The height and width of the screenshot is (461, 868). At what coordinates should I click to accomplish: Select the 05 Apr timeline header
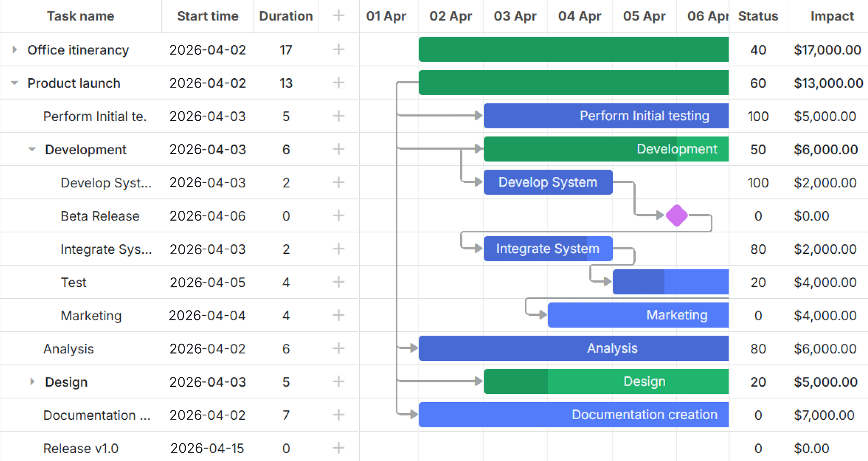point(644,16)
